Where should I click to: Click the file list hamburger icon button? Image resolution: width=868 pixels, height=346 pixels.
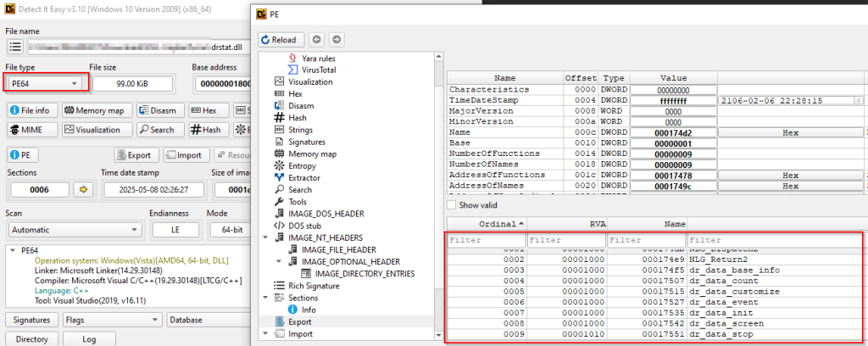pyautogui.click(x=15, y=47)
